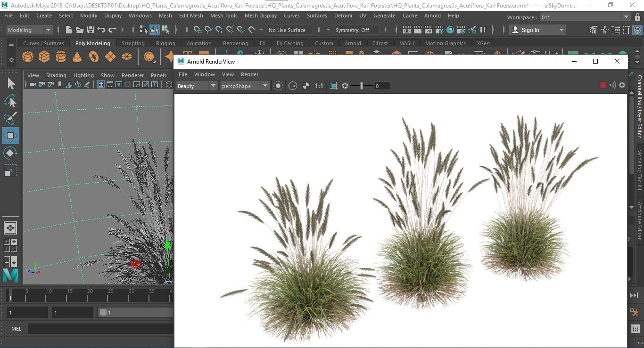This screenshot has width=644, height=348.
Task: Open the Render View clapper icon
Action: point(407,30)
